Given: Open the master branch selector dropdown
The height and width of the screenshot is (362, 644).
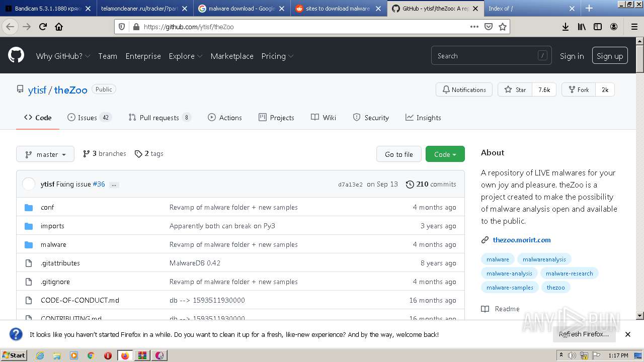Looking at the screenshot, I should pyautogui.click(x=45, y=154).
